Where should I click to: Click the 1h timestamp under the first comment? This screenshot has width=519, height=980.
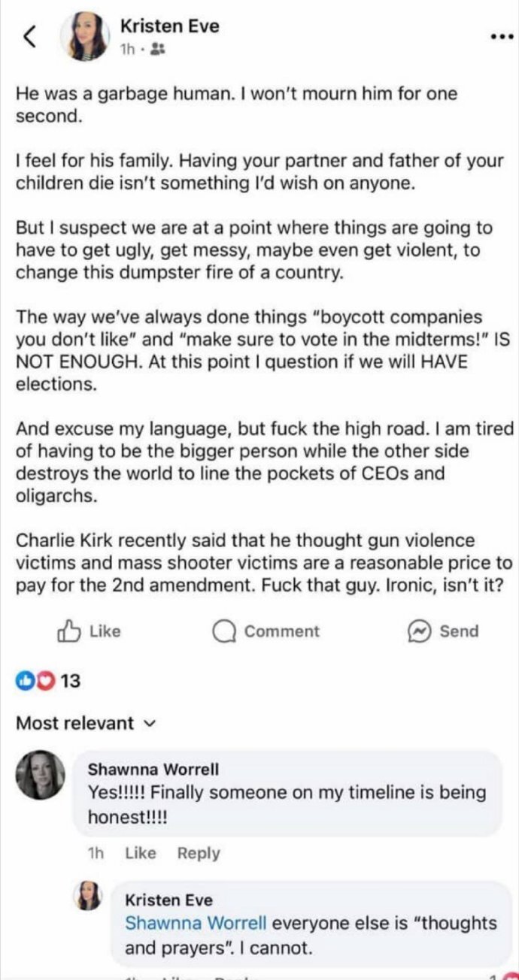coord(96,853)
